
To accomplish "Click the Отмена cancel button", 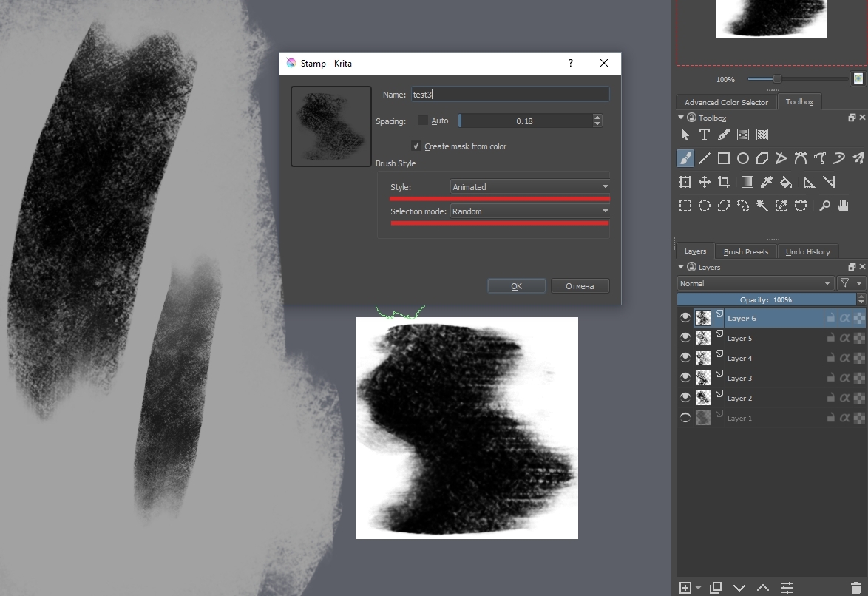I will [x=580, y=286].
